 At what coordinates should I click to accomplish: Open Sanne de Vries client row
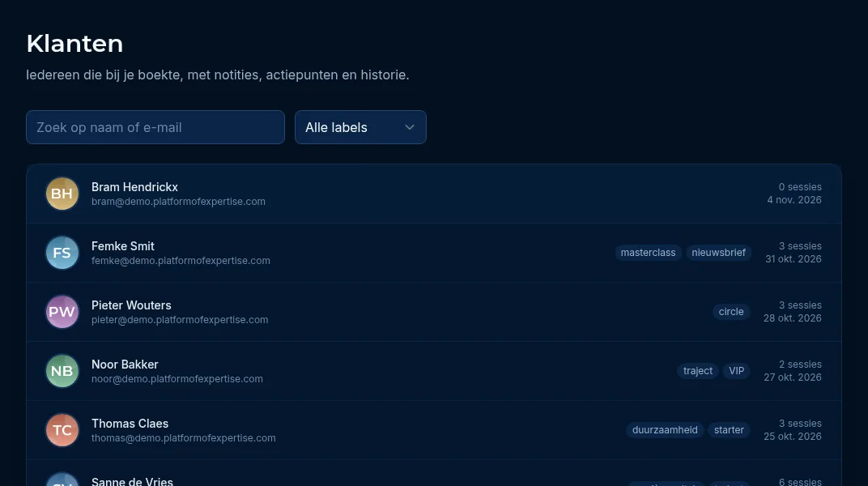[x=434, y=475]
